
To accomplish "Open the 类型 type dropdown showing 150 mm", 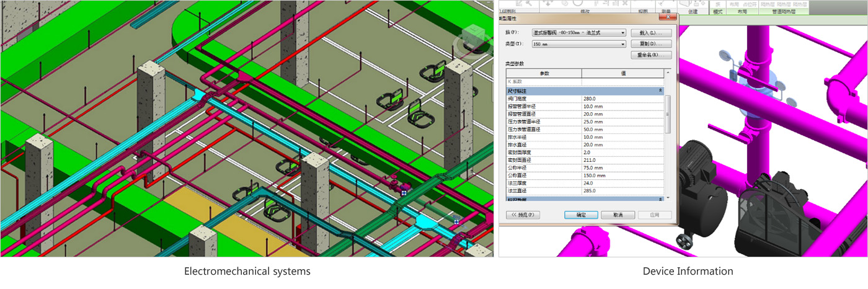I will pos(578,44).
